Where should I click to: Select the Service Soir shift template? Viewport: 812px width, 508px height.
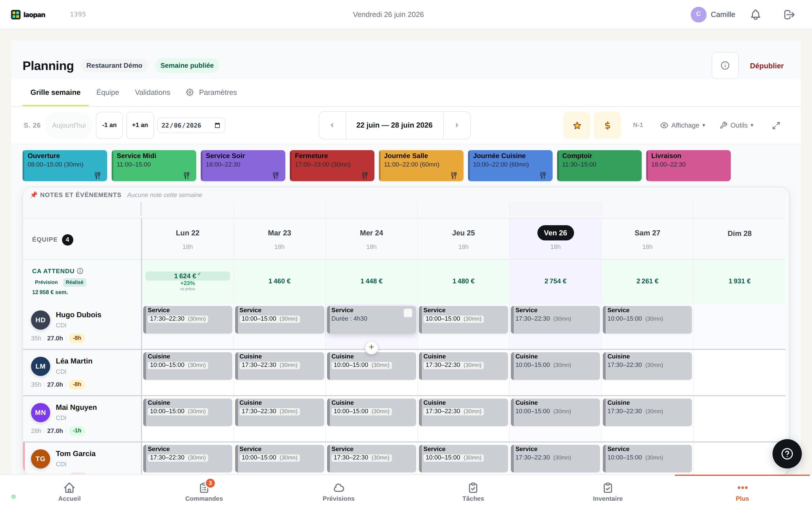coord(243,166)
